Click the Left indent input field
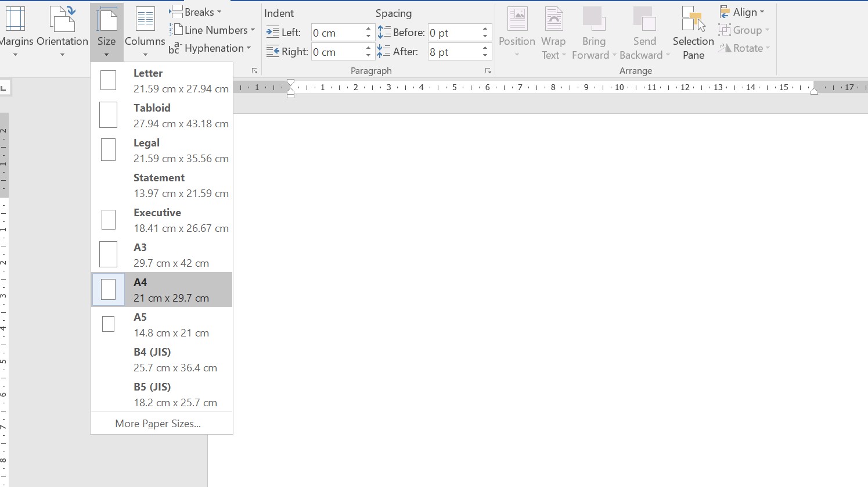 [337, 33]
